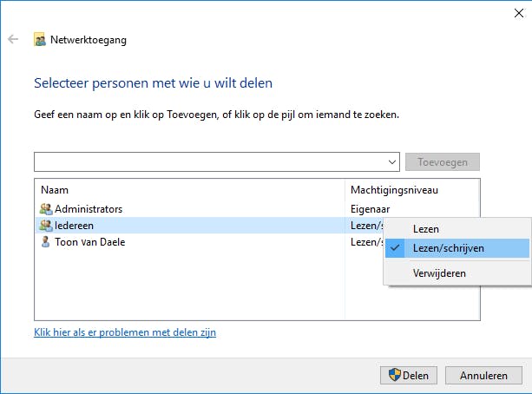
Task: Choose Lezen in the permission menu
Action: (426, 229)
